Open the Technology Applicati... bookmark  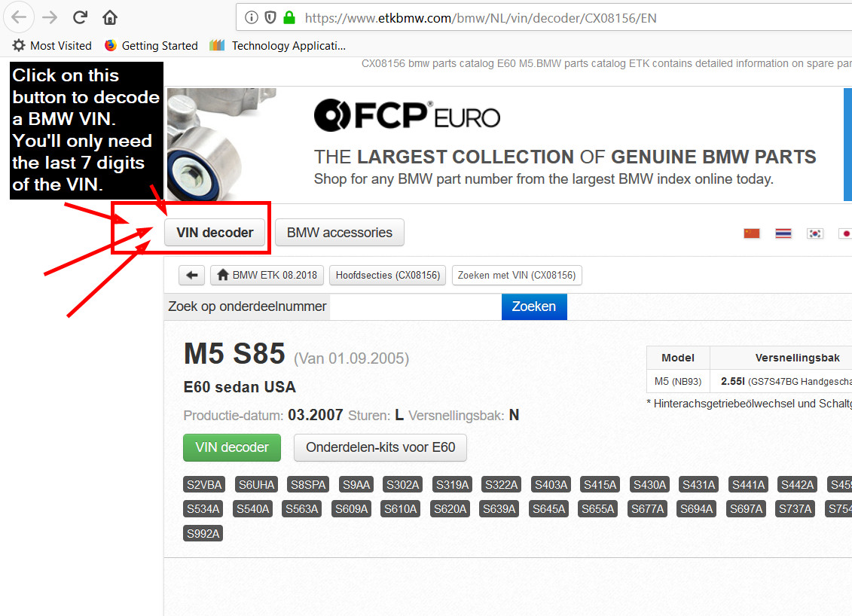click(278, 46)
